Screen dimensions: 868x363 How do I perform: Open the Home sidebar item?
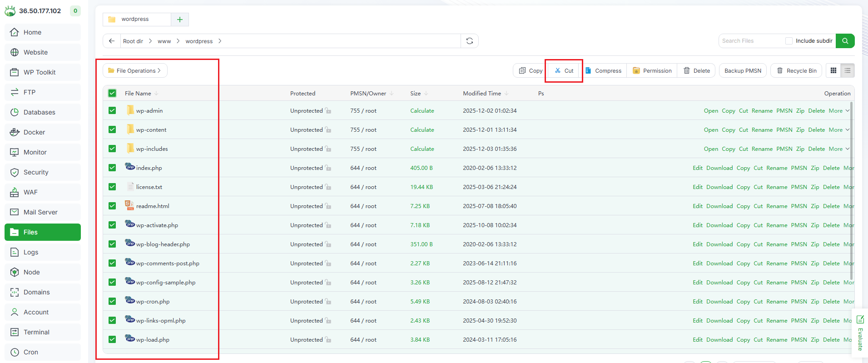point(43,32)
